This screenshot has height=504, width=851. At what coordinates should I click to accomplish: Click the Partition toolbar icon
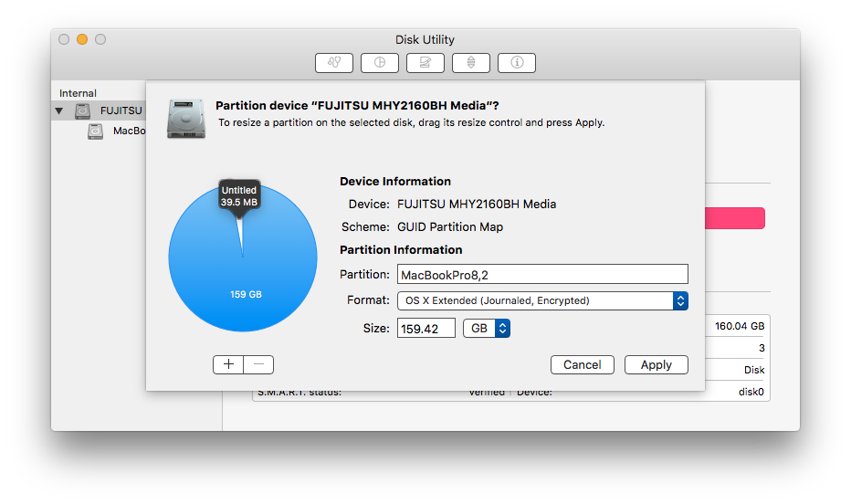[x=379, y=62]
